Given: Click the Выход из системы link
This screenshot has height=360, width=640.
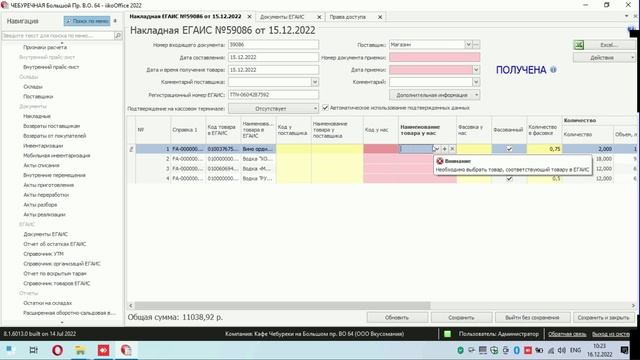Looking at the screenshot, I should click(611, 334).
